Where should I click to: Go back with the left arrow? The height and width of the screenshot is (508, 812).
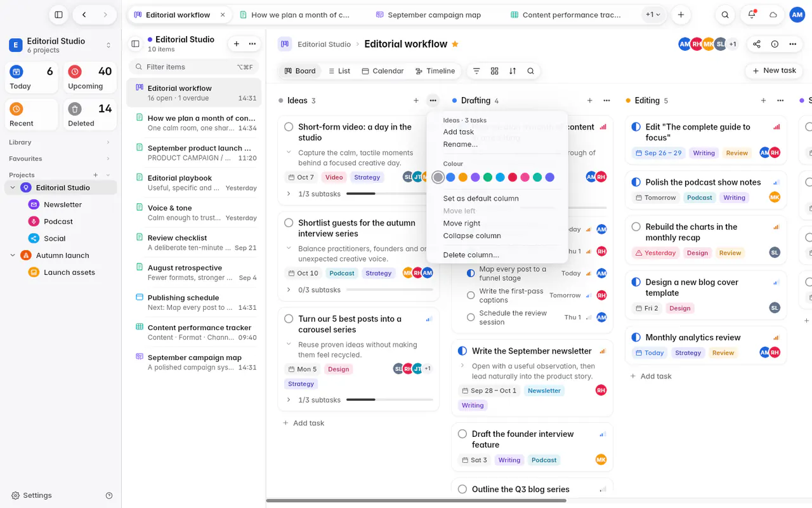[84, 15]
